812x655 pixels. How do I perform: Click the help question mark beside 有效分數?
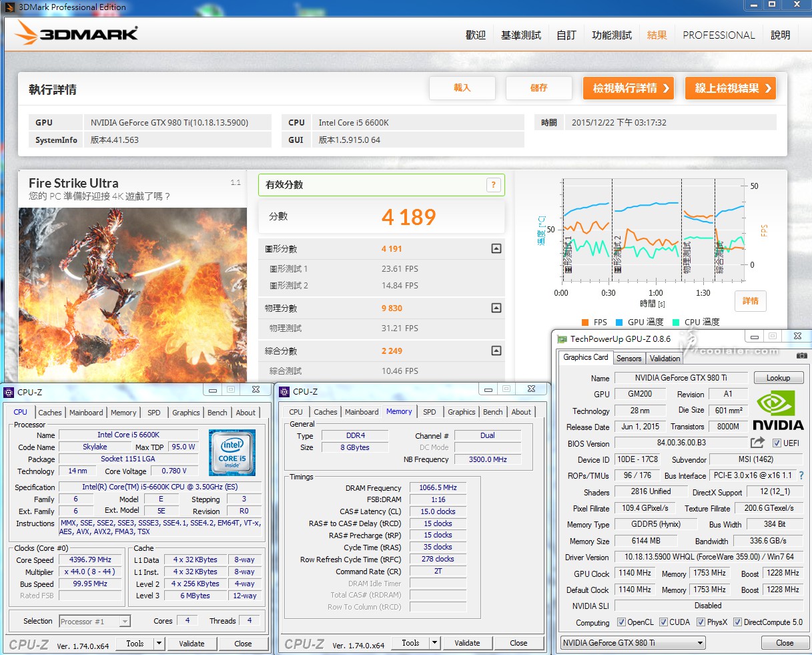click(494, 185)
